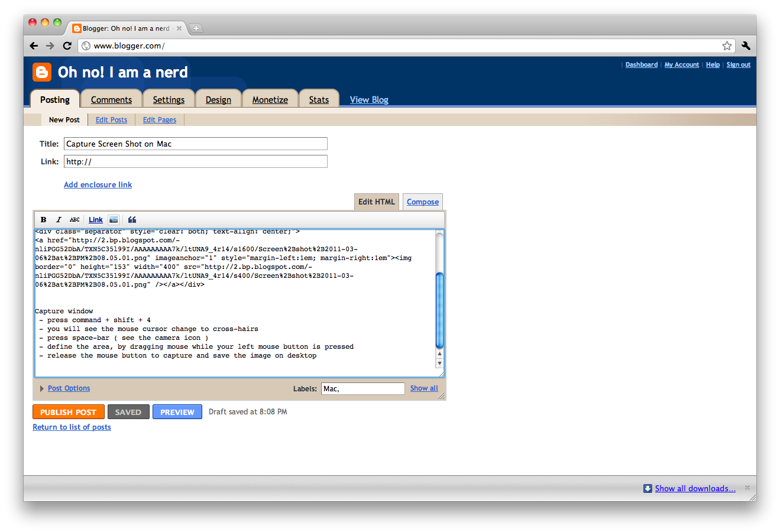The width and height of the screenshot is (780, 532).
Task: Click Return to list of posts
Action: pyautogui.click(x=72, y=427)
